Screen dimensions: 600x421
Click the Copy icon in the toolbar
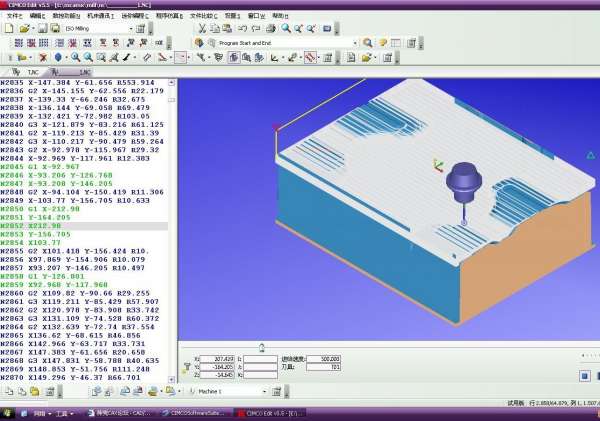point(215,28)
